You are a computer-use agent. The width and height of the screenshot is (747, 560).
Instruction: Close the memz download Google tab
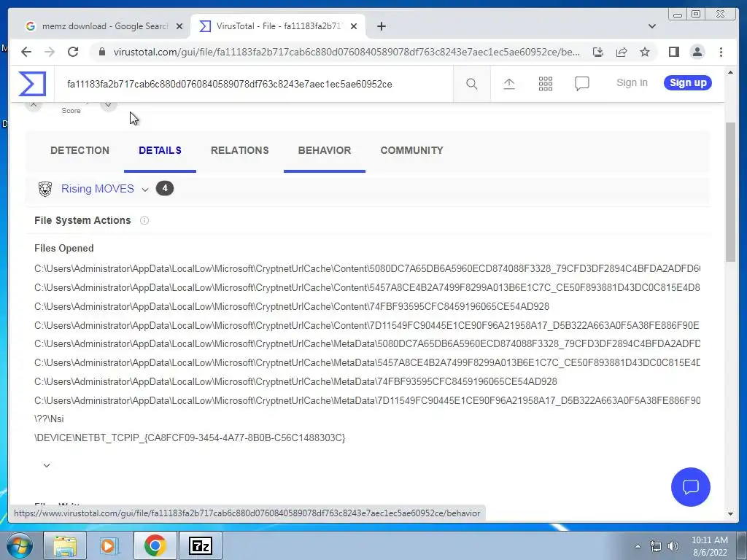pyautogui.click(x=179, y=26)
